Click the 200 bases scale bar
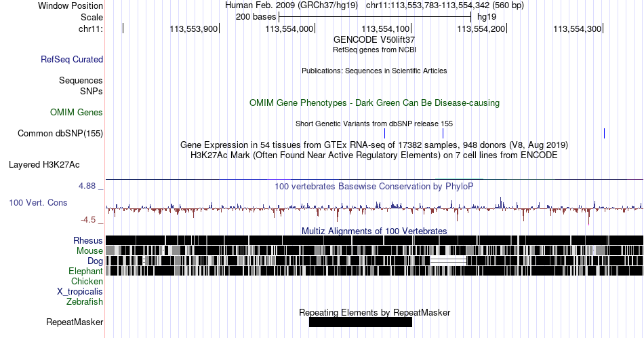This screenshot has width=644, height=338. [375, 17]
